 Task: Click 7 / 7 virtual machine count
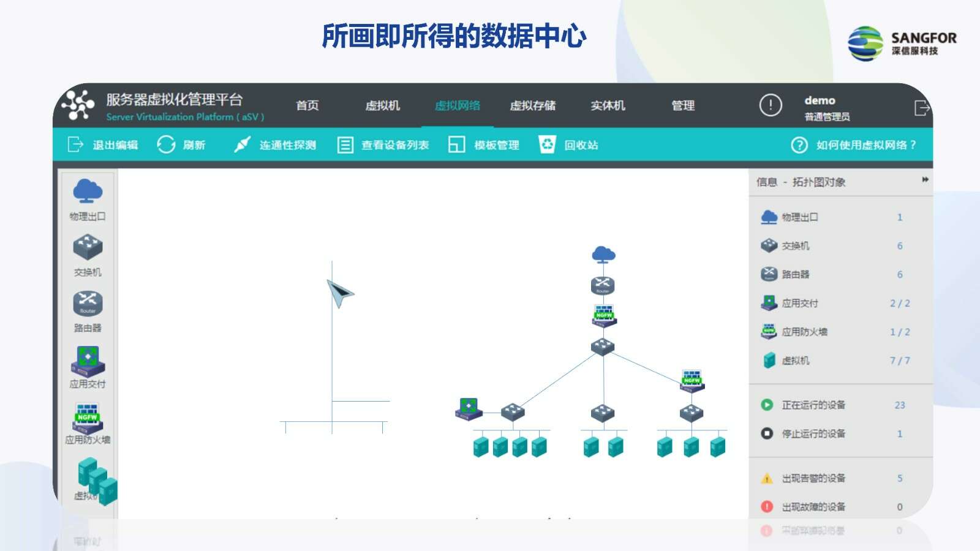[x=900, y=361]
